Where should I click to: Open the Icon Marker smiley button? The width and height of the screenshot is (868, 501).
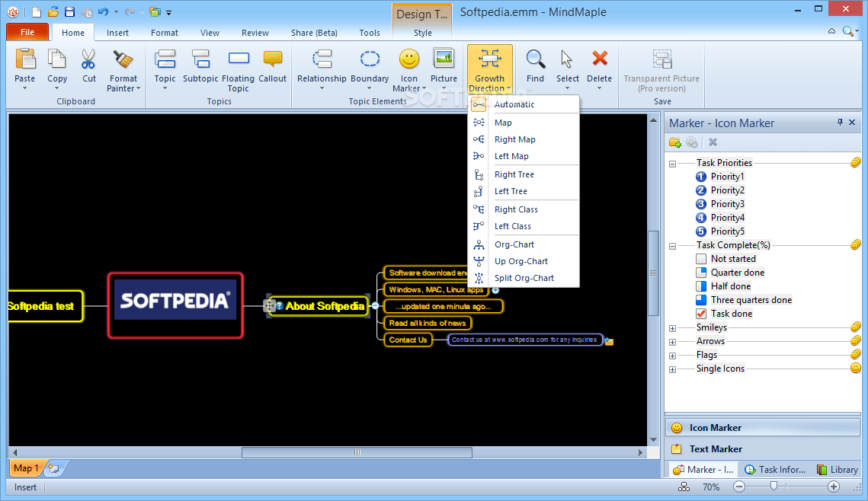[409, 59]
